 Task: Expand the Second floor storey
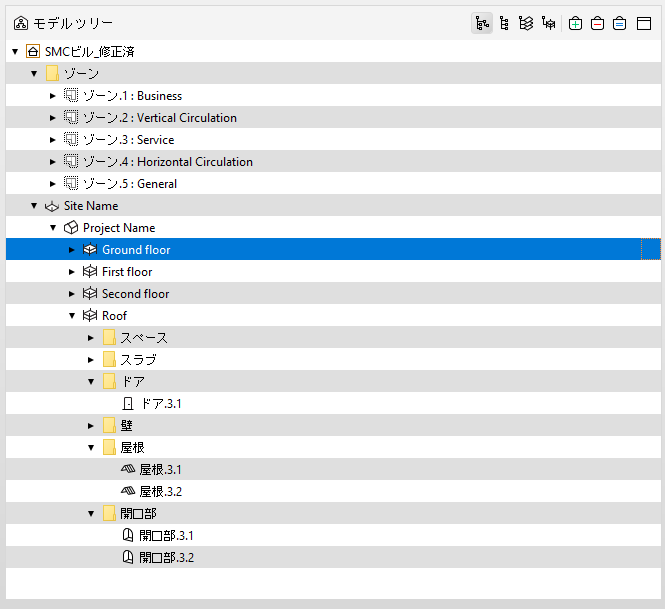tap(72, 294)
